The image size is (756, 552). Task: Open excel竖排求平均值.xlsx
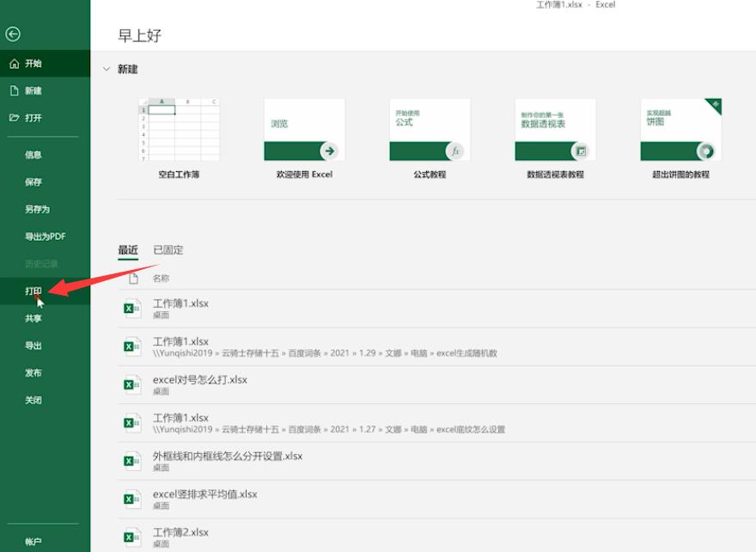pos(436,500)
